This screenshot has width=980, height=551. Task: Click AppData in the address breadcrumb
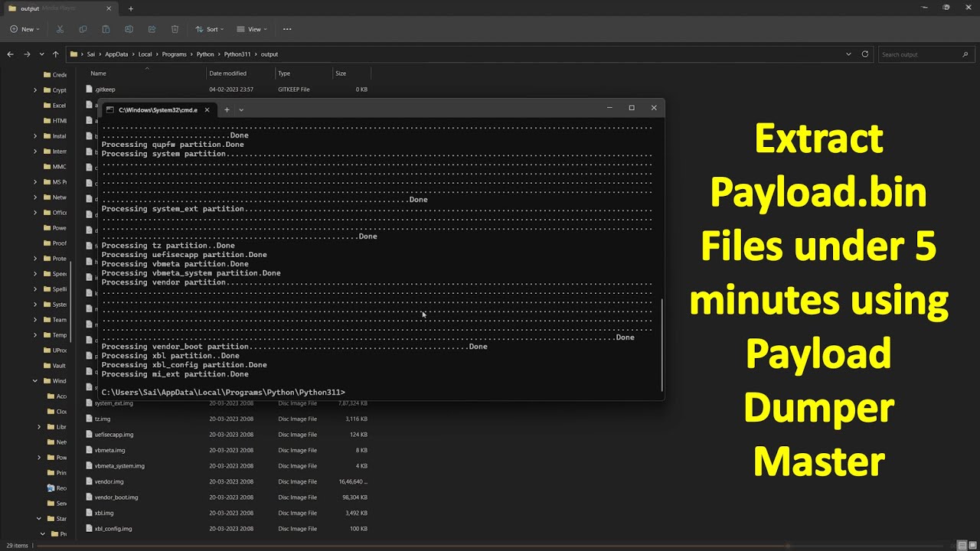116,54
